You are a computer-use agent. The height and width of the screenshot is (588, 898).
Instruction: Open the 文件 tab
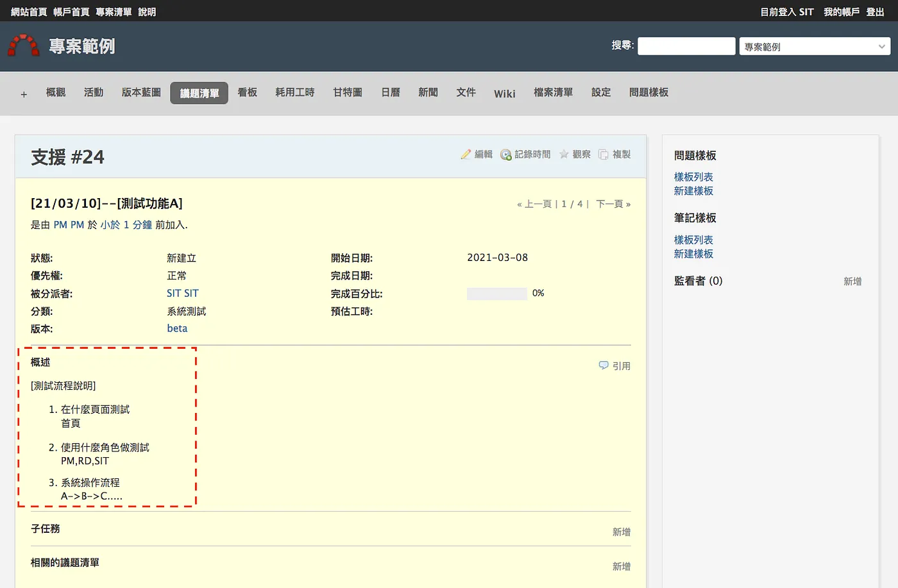coord(466,92)
